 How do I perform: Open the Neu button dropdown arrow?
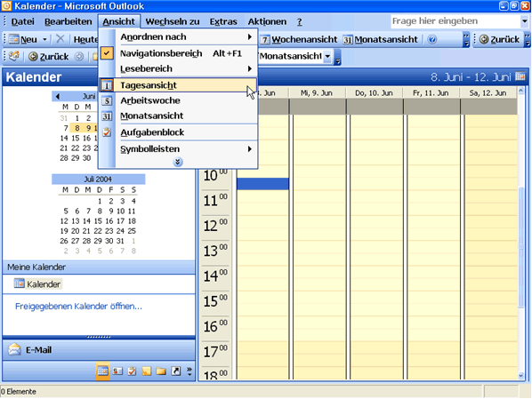click(44, 39)
